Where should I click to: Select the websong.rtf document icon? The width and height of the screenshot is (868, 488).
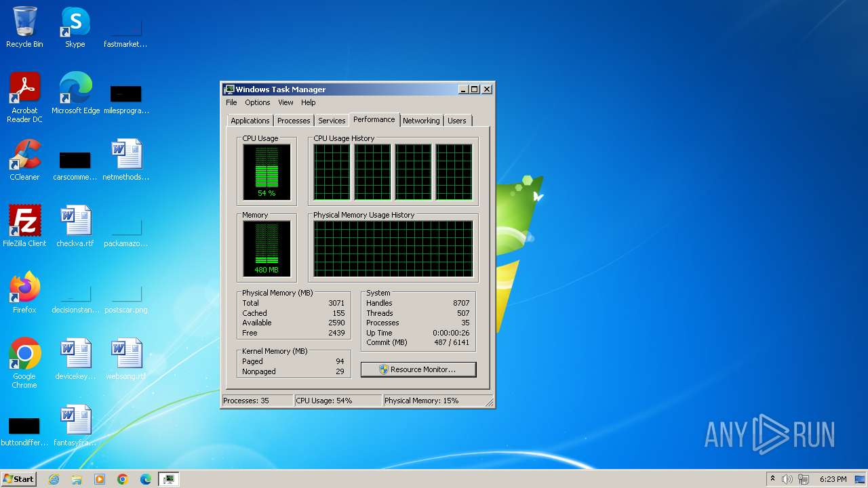coord(125,359)
